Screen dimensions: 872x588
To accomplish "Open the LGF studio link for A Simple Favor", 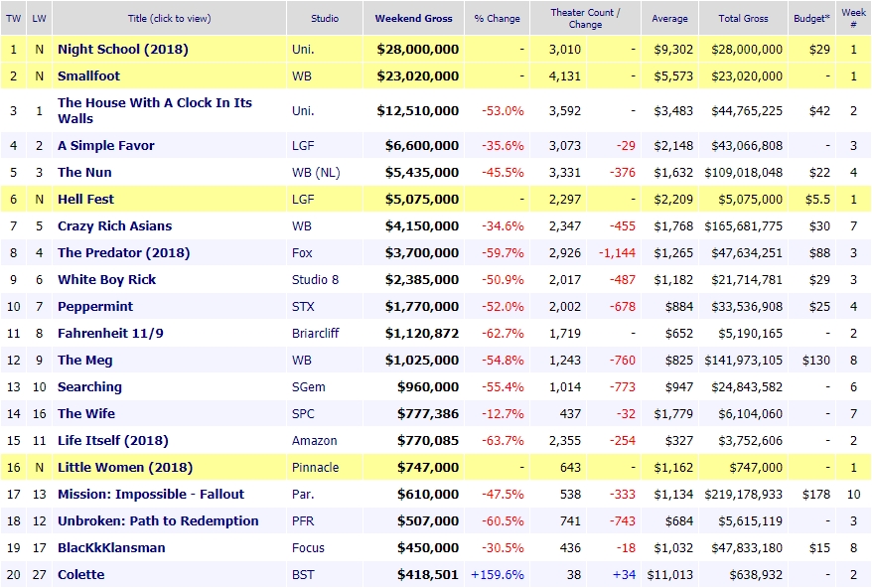I will [303, 145].
